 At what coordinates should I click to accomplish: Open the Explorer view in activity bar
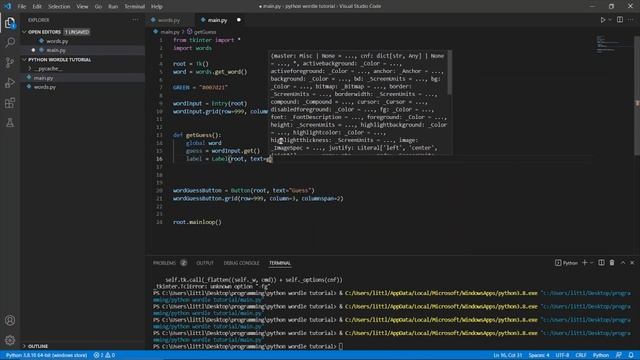pyautogui.click(x=10, y=23)
